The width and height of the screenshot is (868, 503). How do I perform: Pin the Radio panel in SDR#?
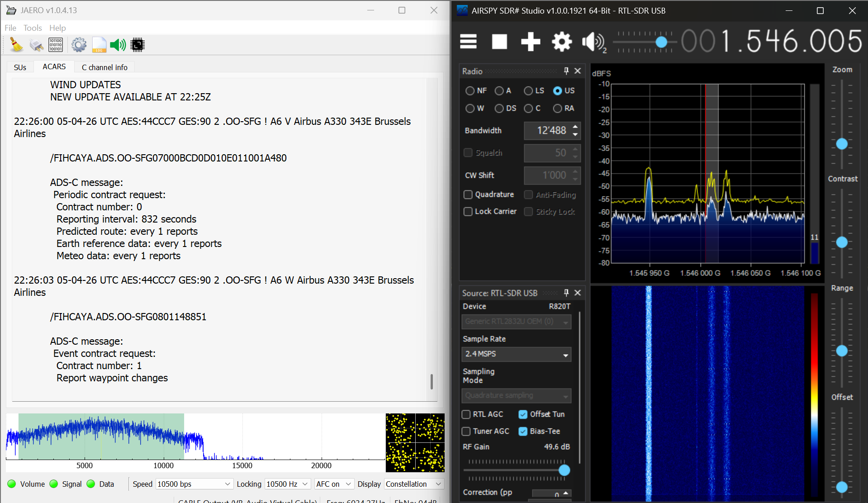565,71
